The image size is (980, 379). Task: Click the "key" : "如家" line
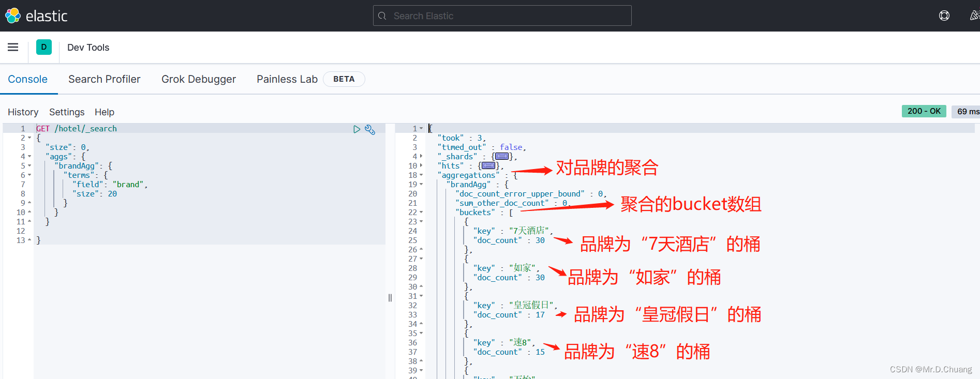point(507,268)
